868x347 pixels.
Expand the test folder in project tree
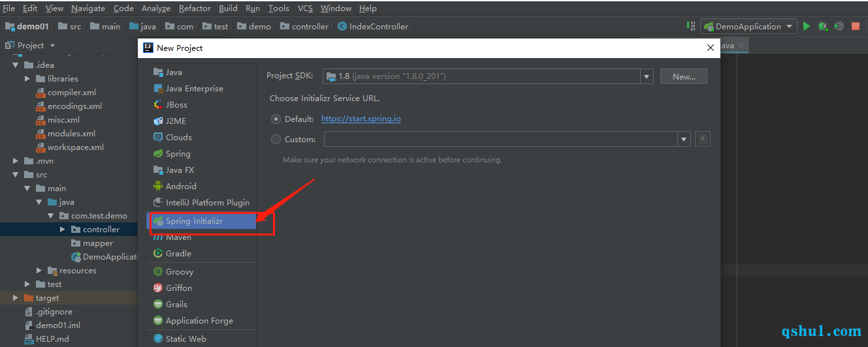point(27,284)
